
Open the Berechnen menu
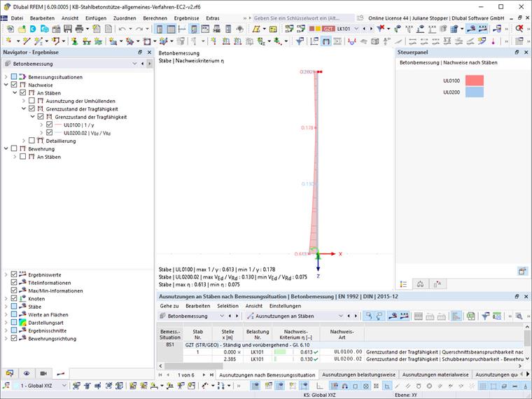coord(155,18)
